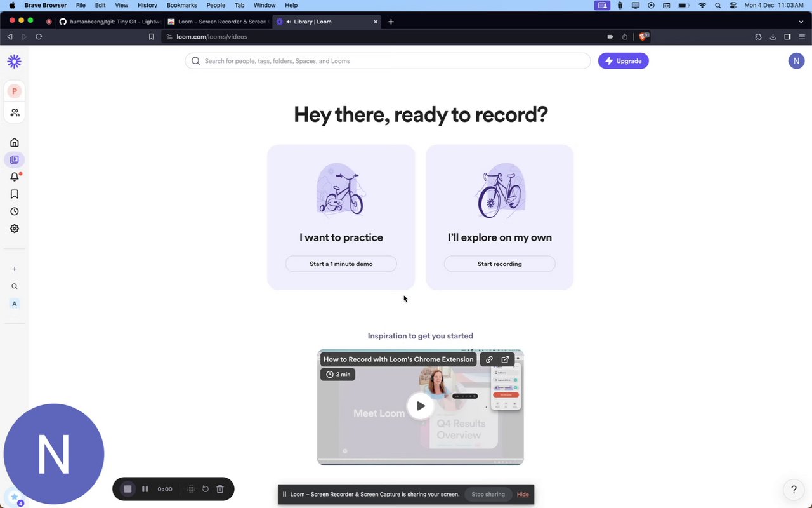Go back with the back arrow
The width and height of the screenshot is (812, 508).
tap(10, 37)
